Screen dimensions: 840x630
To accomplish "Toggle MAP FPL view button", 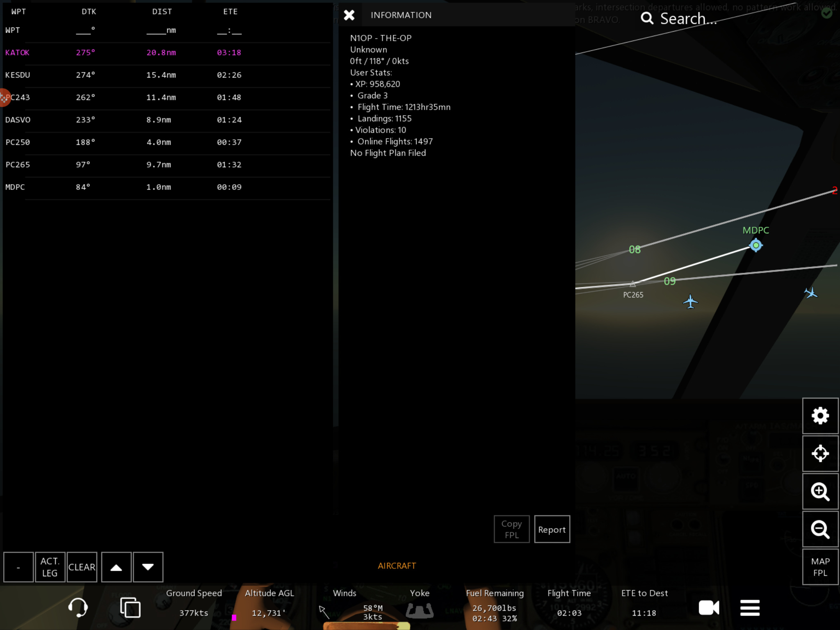I will (x=820, y=567).
